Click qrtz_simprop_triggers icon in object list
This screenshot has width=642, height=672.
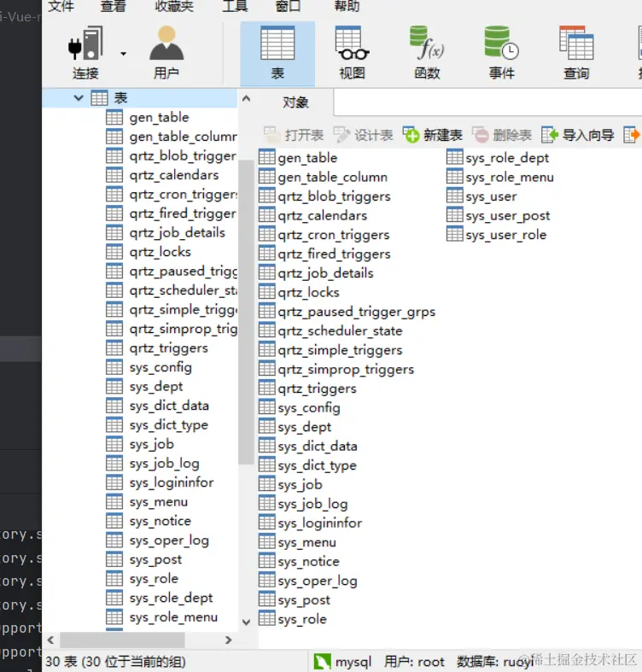(x=267, y=369)
